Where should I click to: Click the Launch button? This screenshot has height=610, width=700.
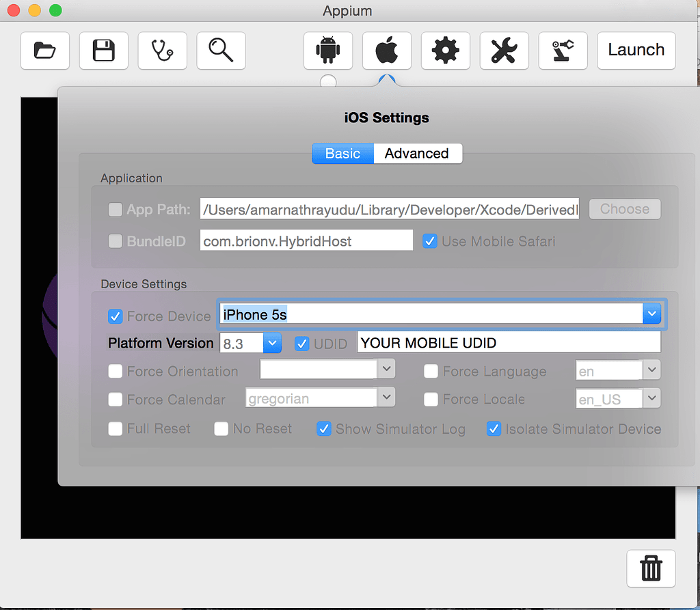636,50
